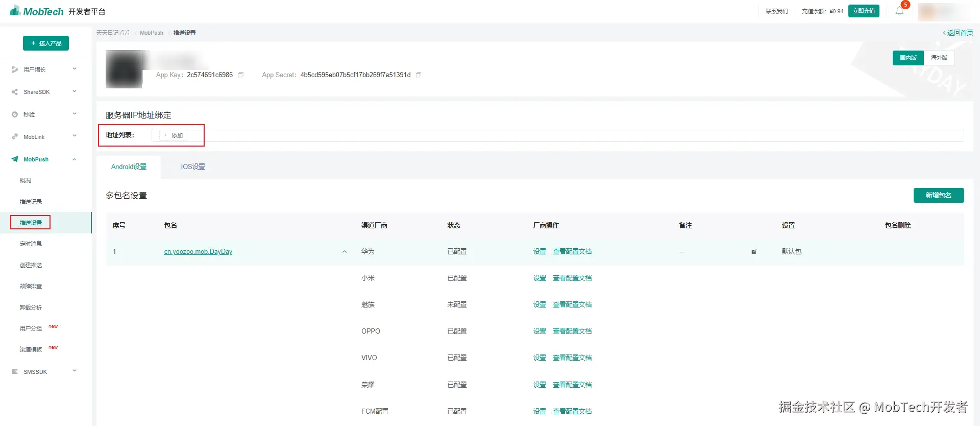Open 用户分组 in the sidebar
Screen dimensions: 980x426
point(31,328)
